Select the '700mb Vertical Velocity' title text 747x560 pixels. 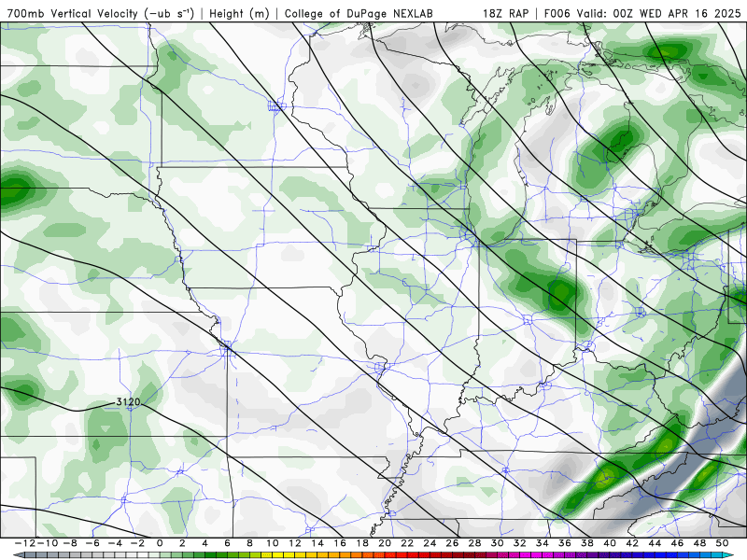(73, 13)
